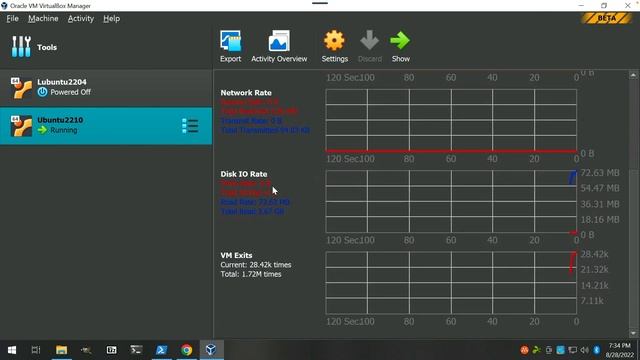Open the Windows Start menu
The height and width of the screenshot is (360, 640).
tap(12, 350)
